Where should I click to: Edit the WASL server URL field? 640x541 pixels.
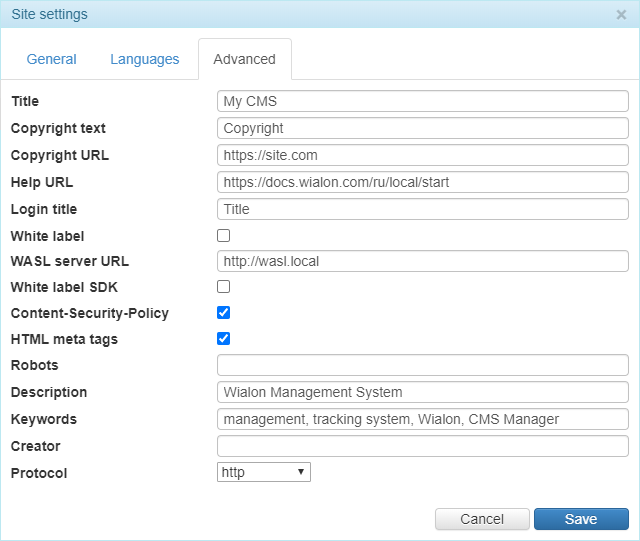[x=422, y=261]
